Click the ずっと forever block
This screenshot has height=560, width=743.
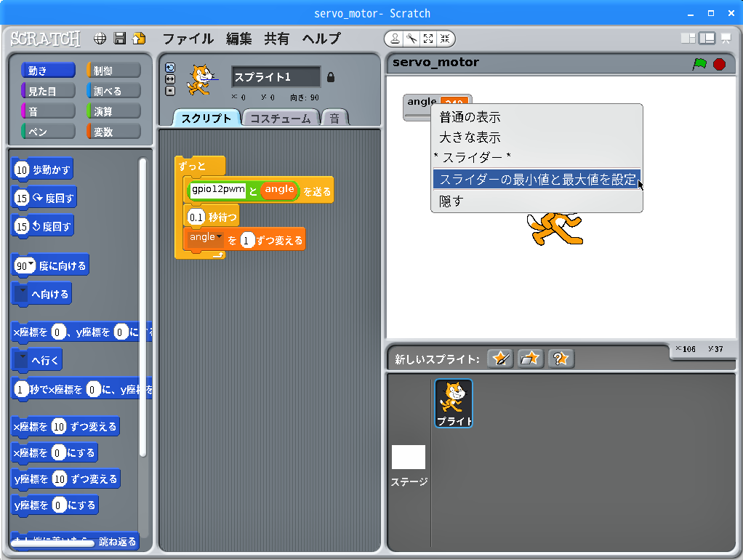(198, 166)
